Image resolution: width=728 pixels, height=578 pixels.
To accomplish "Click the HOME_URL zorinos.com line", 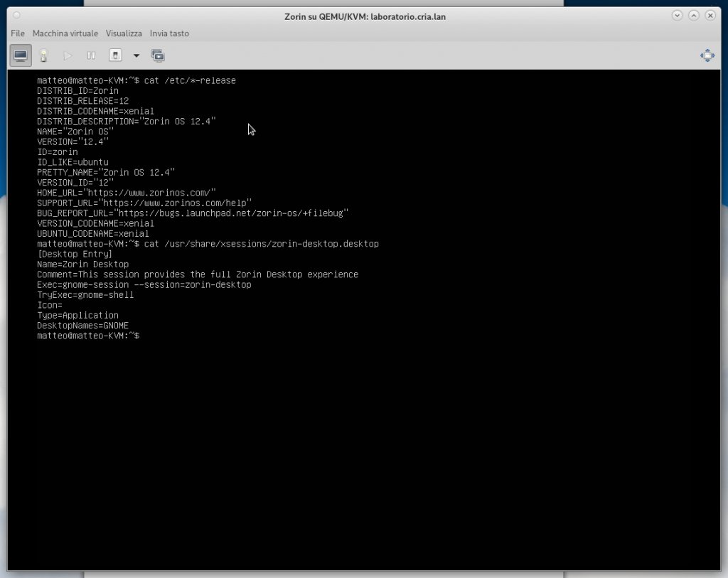I will tap(127, 193).
